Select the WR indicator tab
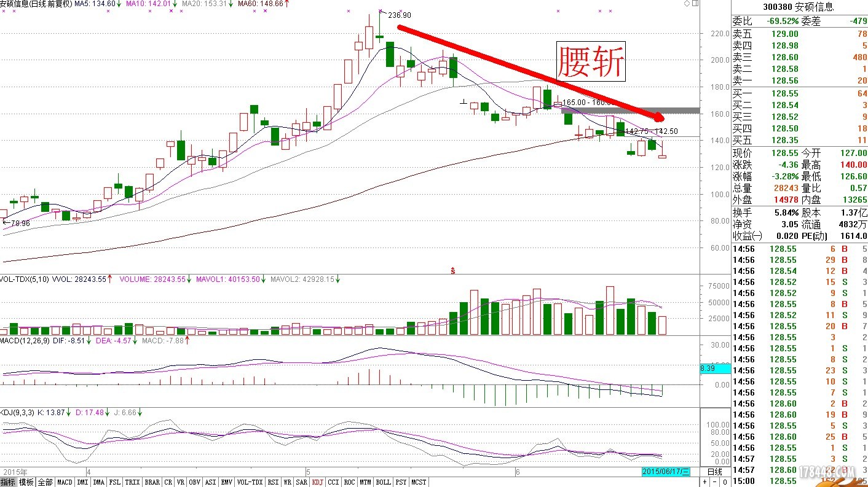Viewport: 868px width, 487px height. tap(287, 482)
